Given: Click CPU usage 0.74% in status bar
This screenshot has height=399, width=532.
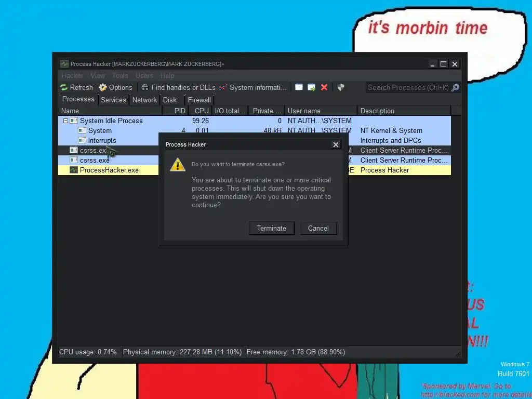Looking at the screenshot, I should click(88, 352).
